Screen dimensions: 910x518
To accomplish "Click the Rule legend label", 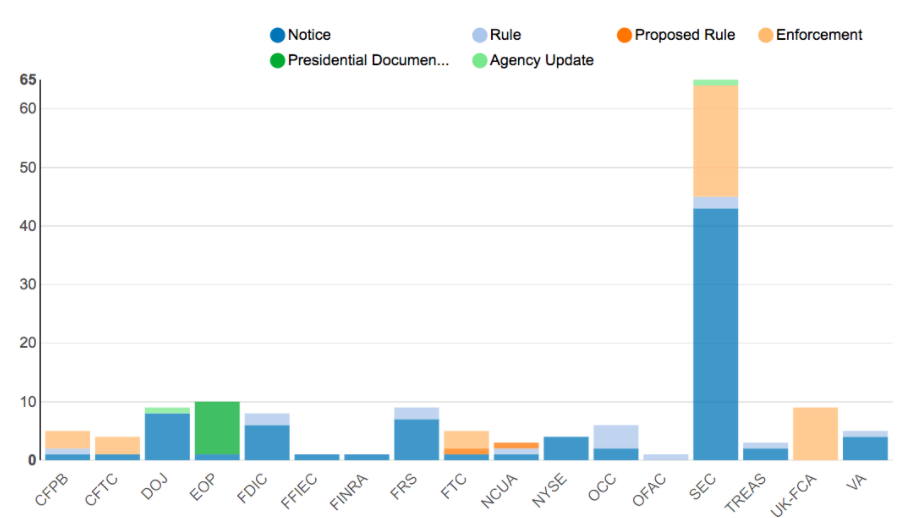I will click(x=505, y=35).
